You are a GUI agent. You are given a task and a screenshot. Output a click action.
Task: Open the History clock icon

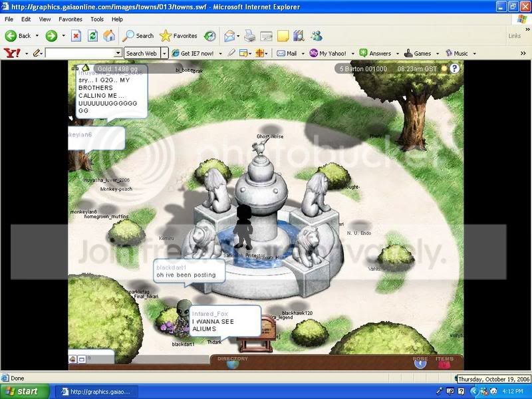pyautogui.click(x=210, y=36)
